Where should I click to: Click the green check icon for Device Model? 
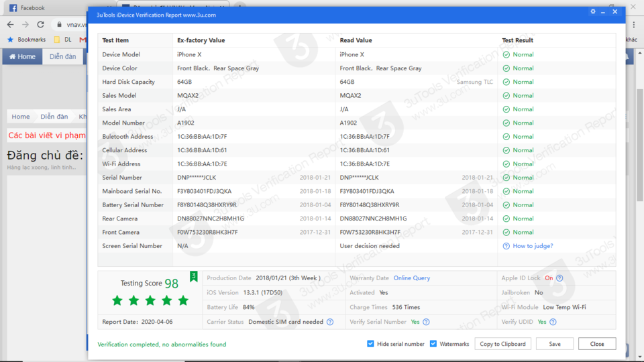506,54
